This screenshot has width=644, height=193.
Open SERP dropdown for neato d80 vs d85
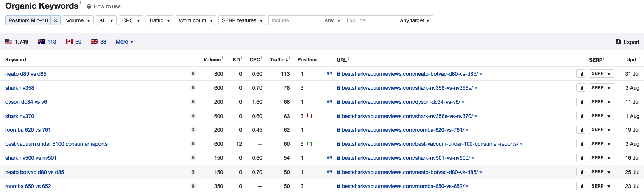pyautogui.click(x=601, y=73)
